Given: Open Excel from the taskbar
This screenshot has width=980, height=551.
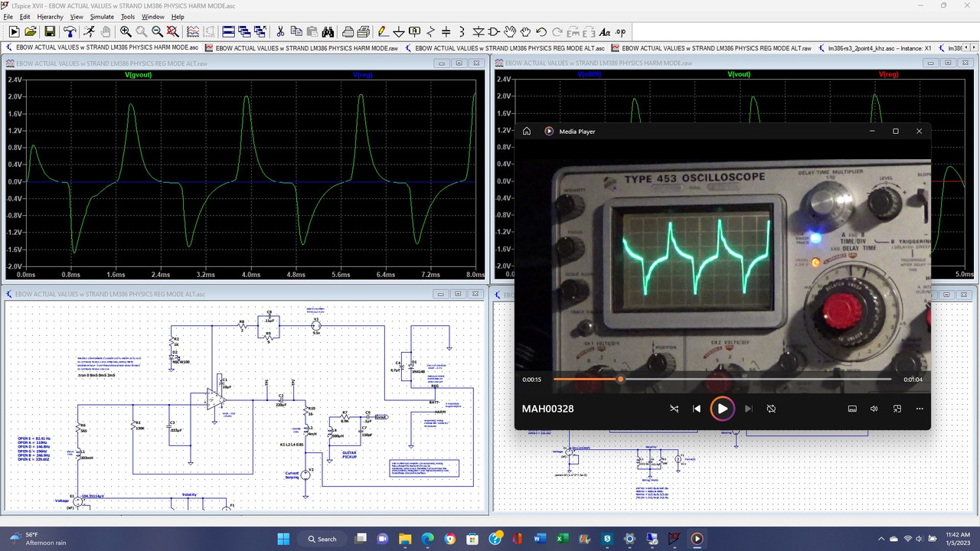Looking at the screenshot, I should (x=562, y=539).
